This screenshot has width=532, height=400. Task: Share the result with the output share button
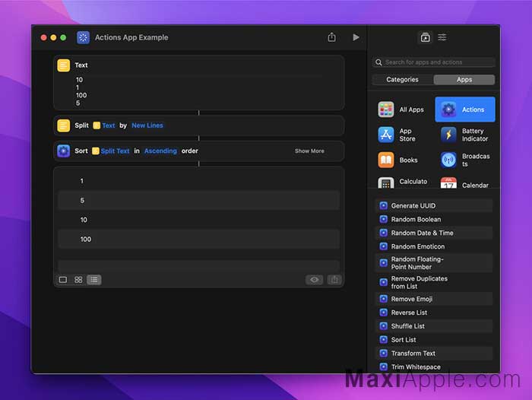tap(334, 279)
